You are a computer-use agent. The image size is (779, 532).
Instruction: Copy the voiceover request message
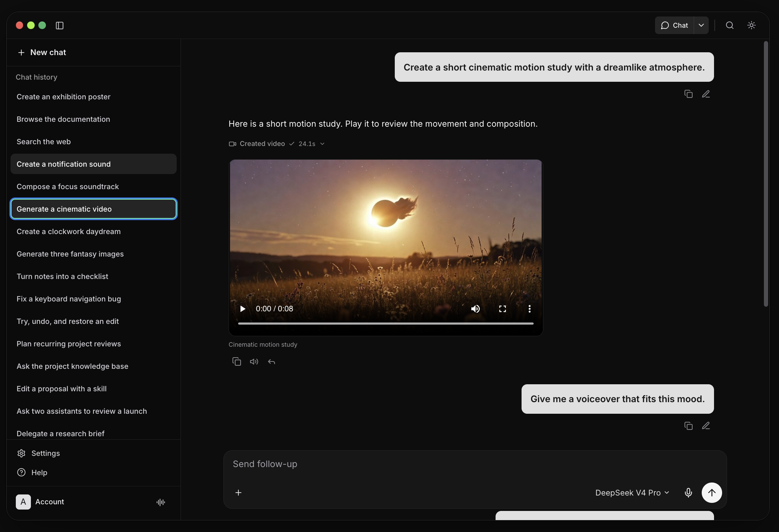click(688, 426)
